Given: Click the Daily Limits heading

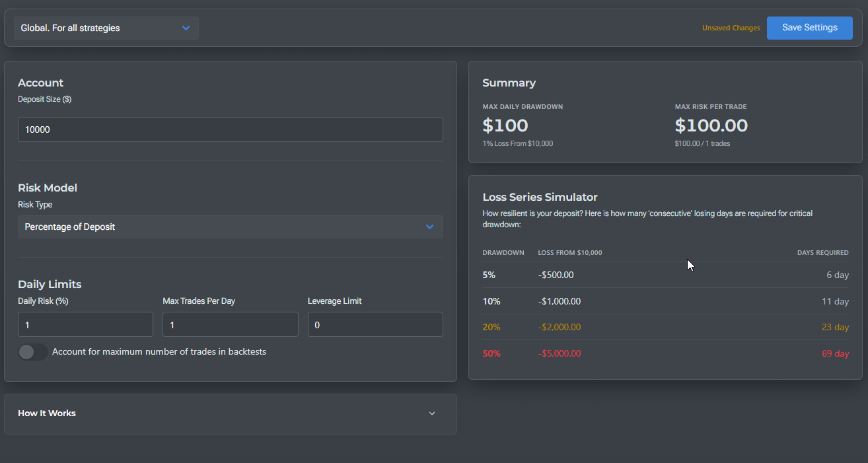Looking at the screenshot, I should pos(50,285).
